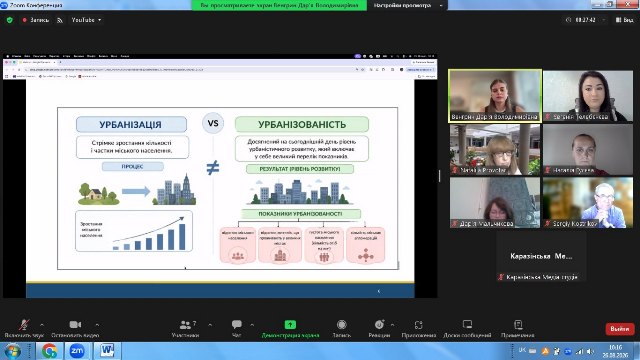Screen dimensions: 640x360
Task: Open the Participants panel icon
Action: 185,324
